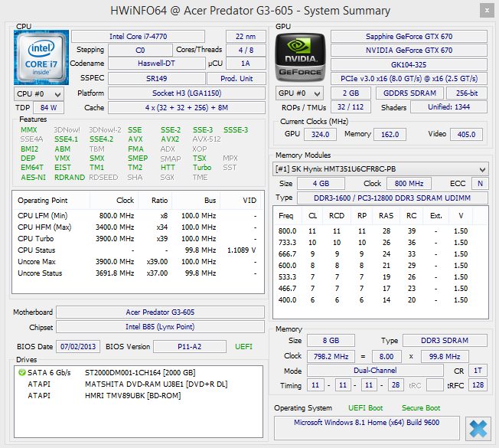Open the CPU #0 dropdown
499x448 pixels.
pos(39,94)
